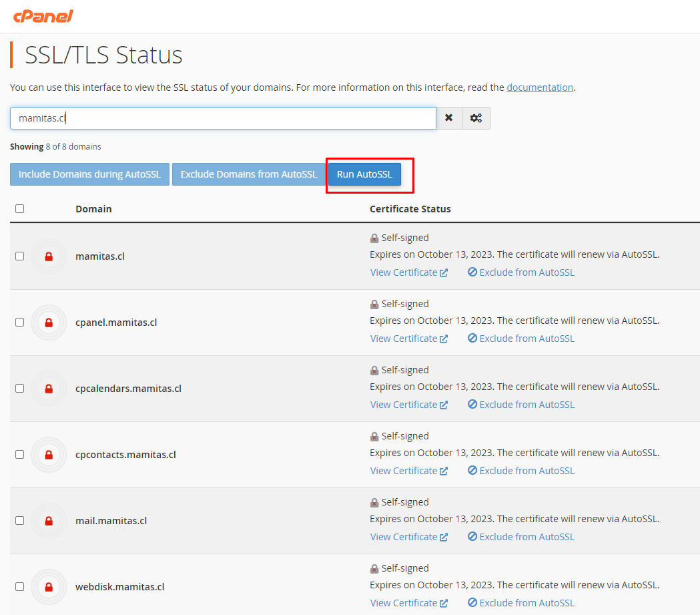
Task: Click self-signed status icon in webdisk.mamitas.cl row
Action: 374,569
